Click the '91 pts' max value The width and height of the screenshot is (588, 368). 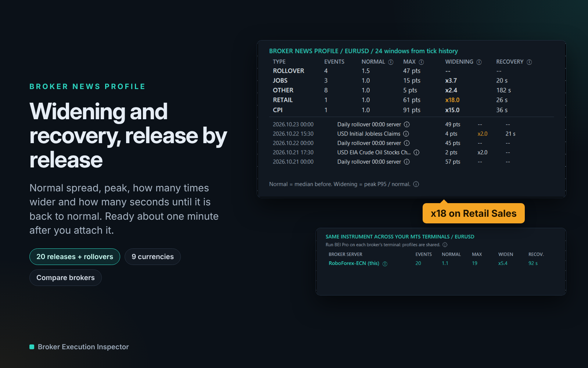pos(412,110)
